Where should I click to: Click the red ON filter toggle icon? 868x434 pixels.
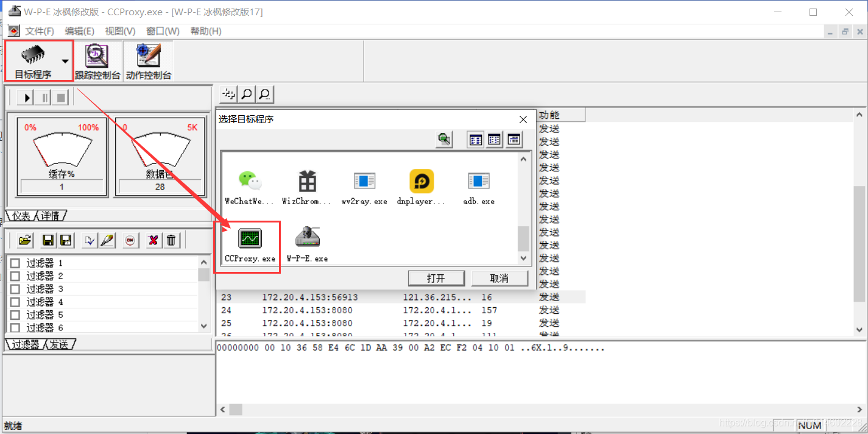point(130,240)
